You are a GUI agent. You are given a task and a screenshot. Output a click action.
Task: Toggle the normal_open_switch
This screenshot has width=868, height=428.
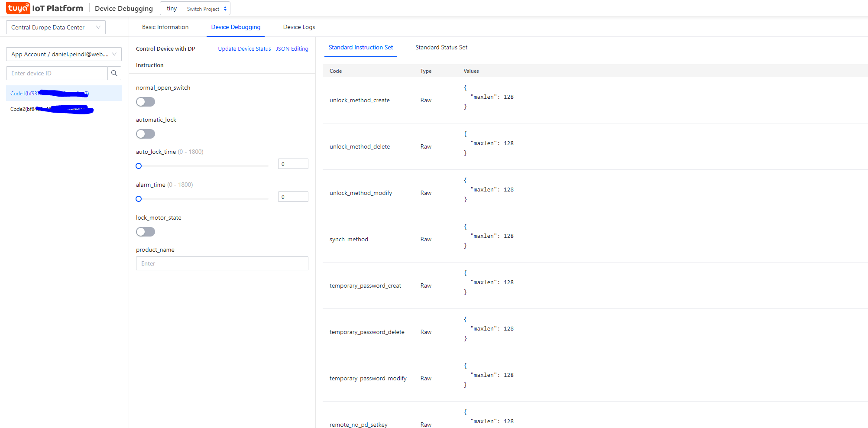146,102
